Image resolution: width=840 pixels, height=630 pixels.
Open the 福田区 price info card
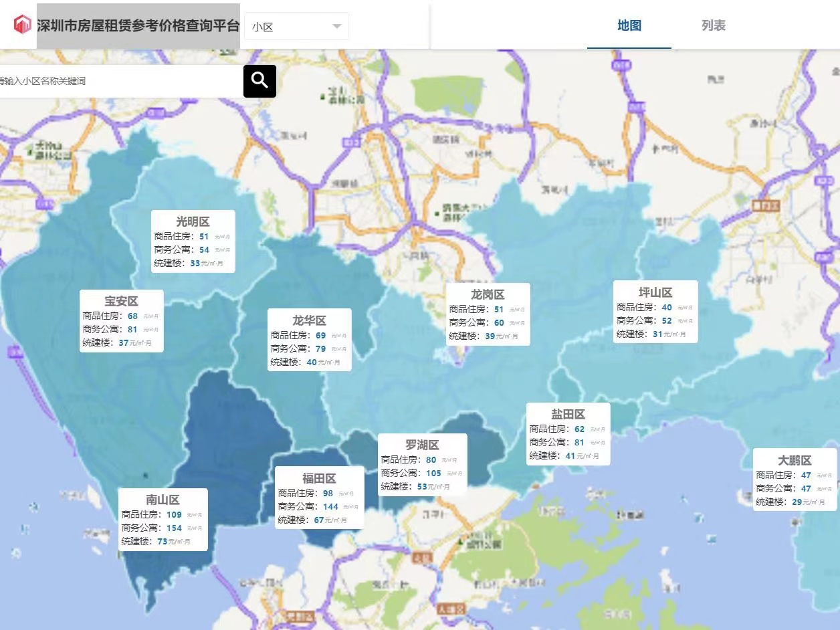point(320,498)
